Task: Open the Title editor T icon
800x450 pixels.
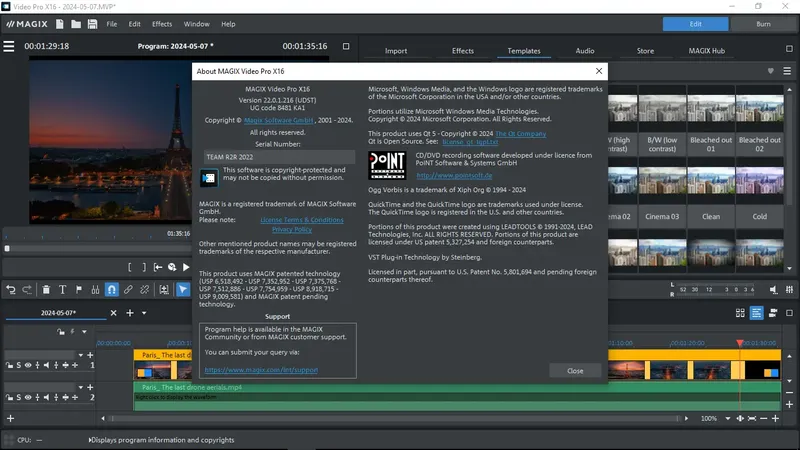Action: [62, 290]
